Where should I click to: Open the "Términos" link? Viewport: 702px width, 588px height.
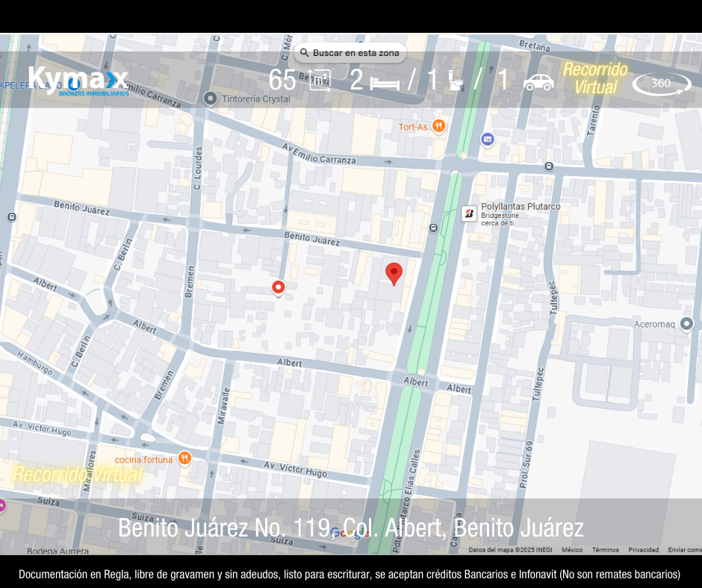click(x=606, y=549)
